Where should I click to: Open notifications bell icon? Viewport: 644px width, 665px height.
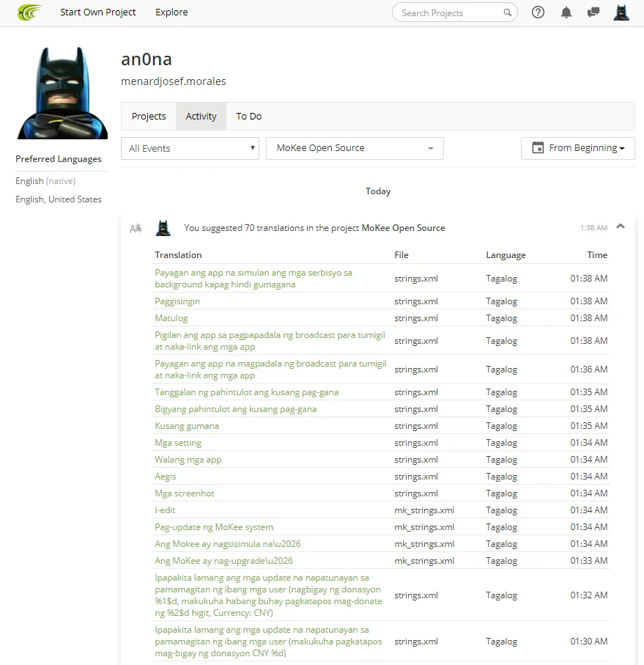point(566,12)
